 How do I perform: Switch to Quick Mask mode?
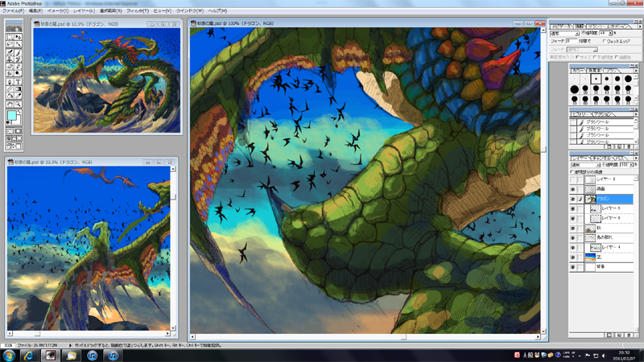click(x=18, y=131)
